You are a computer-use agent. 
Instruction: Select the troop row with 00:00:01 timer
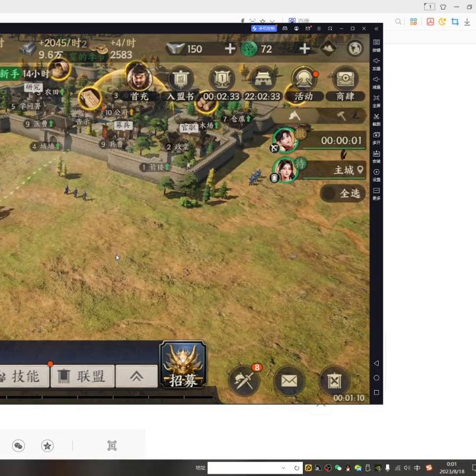click(x=333, y=141)
